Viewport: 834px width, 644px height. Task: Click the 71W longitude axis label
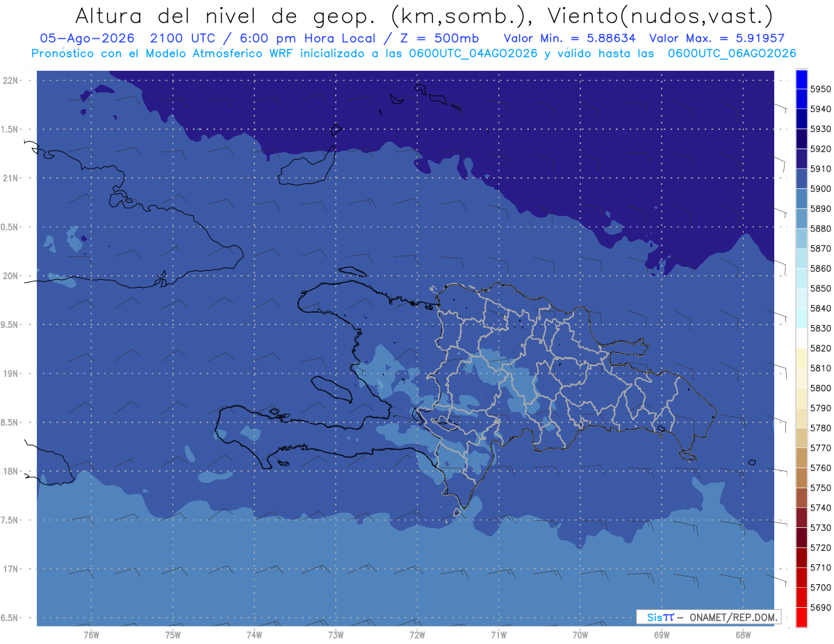click(498, 635)
